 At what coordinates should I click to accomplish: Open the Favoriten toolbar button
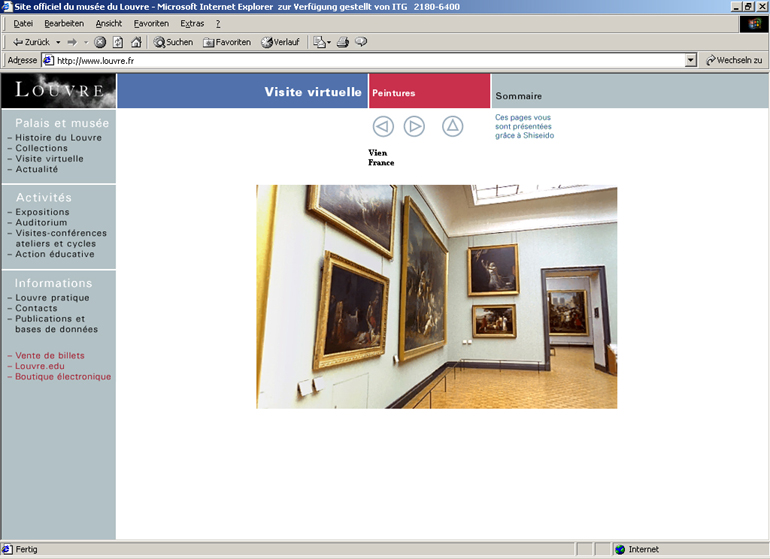click(227, 42)
